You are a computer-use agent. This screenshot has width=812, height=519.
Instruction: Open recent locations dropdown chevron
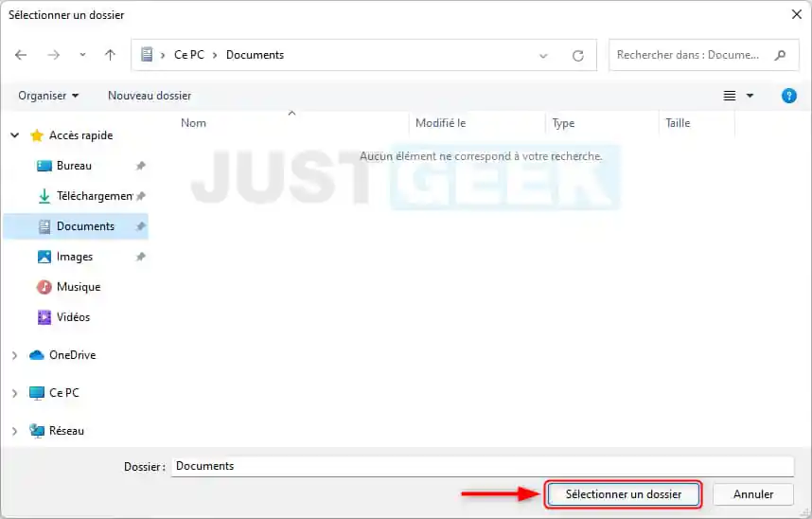(82, 54)
